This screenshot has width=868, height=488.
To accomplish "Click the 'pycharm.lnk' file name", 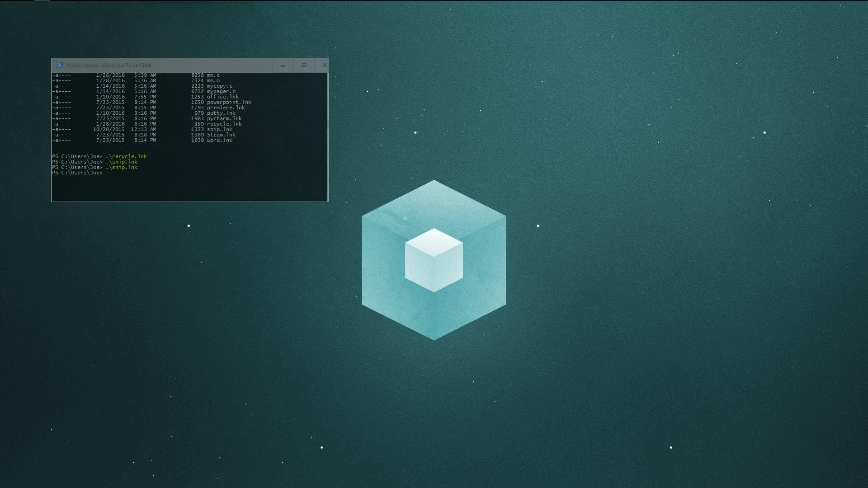I will [x=224, y=119].
